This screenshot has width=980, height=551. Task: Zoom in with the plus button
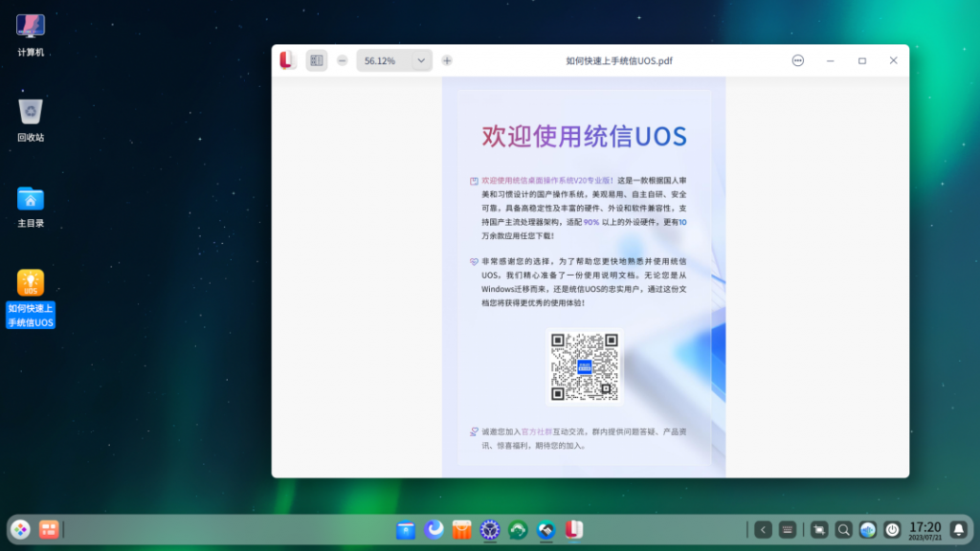pyautogui.click(x=447, y=60)
